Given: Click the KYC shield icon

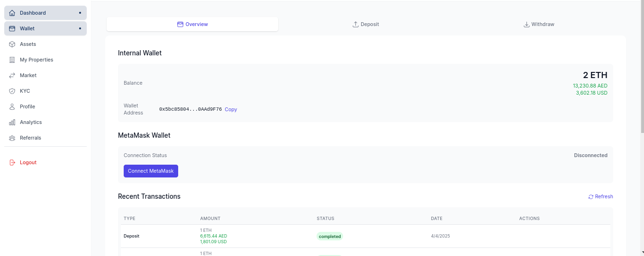Looking at the screenshot, I should tap(12, 91).
